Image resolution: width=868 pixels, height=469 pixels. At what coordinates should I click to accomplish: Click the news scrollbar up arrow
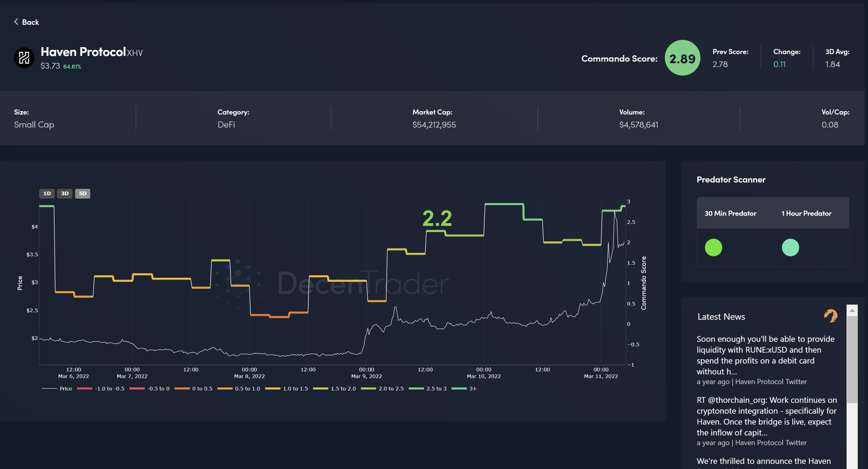click(852, 310)
